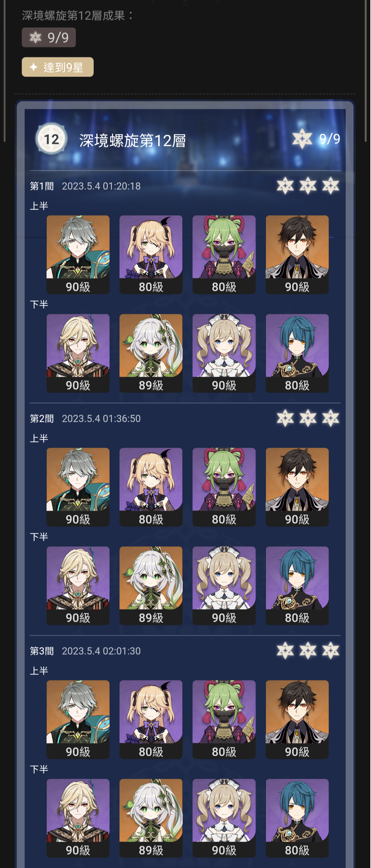Select green-haired masked character in Chamber 1 first half
This screenshot has height=868, width=371.
pos(224,254)
